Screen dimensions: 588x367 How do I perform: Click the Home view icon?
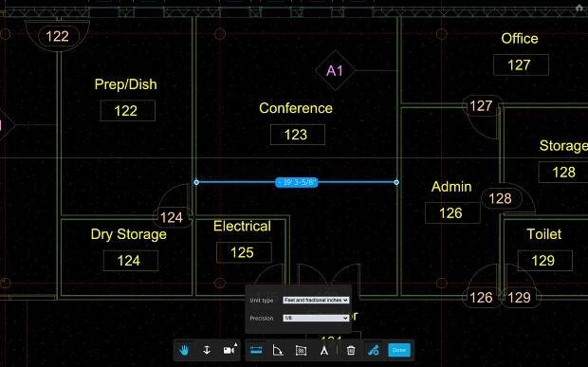[579, 8]
